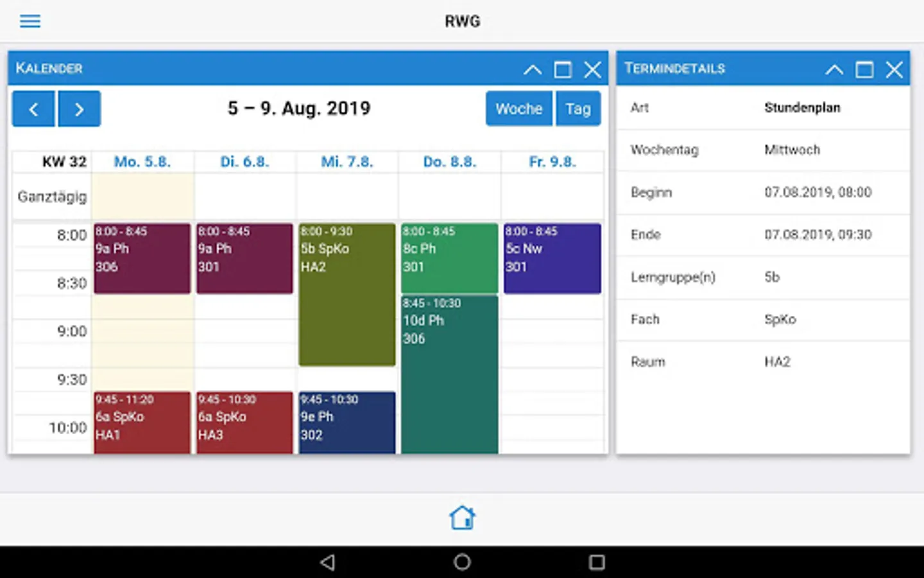Maximize the Kalender panel
Image resolution: width=924 pixels, height=578 pixels.
(x=563, y=69)
